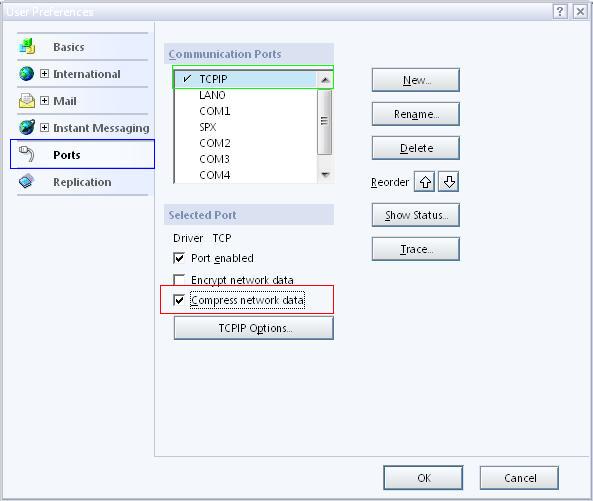Uncheck the Port enabled checkbox
This screenshot has height=501, width=593.
pyautogui.click(x=179, y=258)
